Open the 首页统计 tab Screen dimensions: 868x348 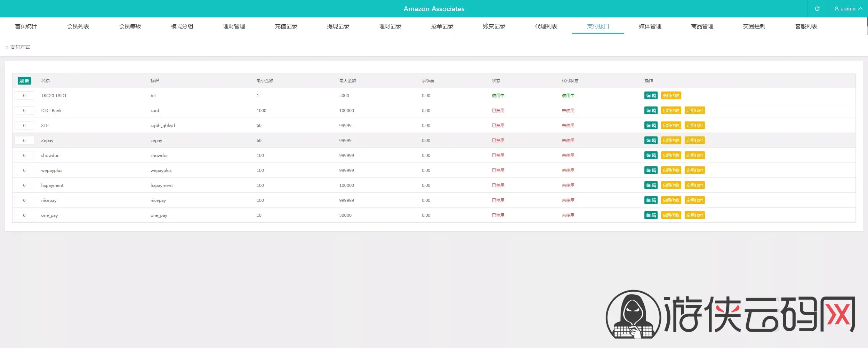tap(26, 26)
